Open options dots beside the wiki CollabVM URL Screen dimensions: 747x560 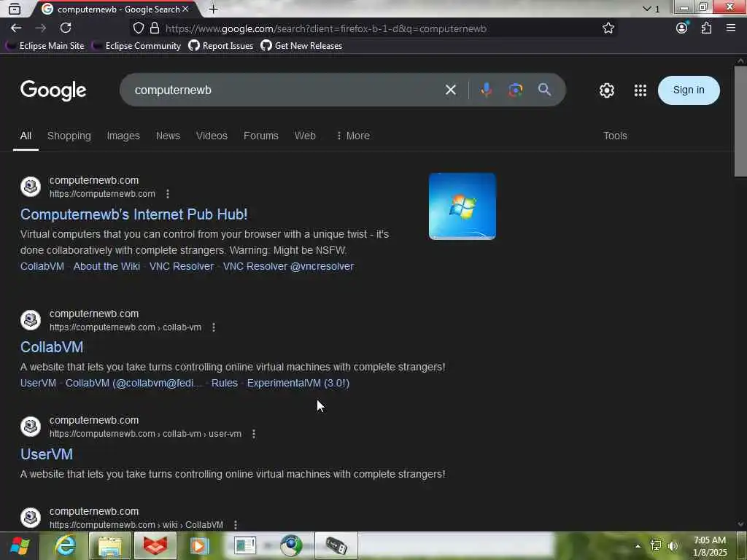[x=236, y=525]
